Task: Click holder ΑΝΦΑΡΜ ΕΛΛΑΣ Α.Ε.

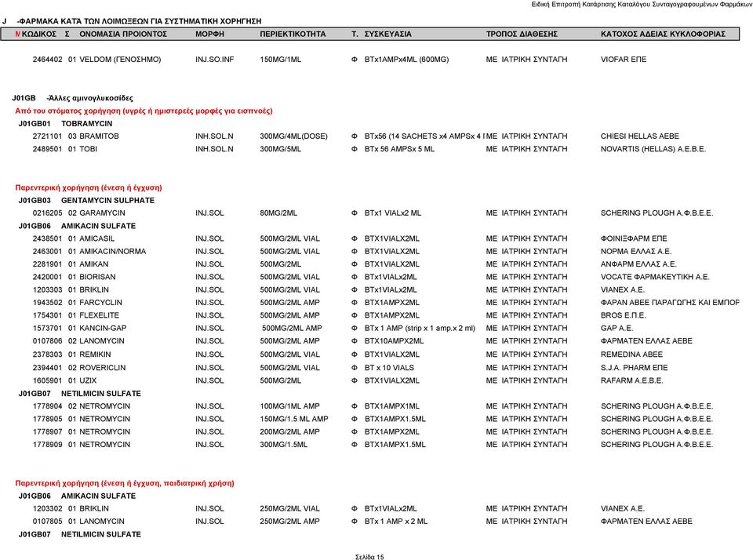Action: [x=638, y=264]
